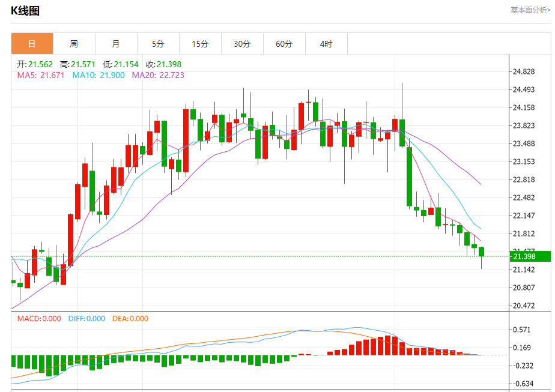Image resolution: width=555 pixels, height=392 pixels.
Task: Open the 4时 interval tab
Action: (326, 43)
